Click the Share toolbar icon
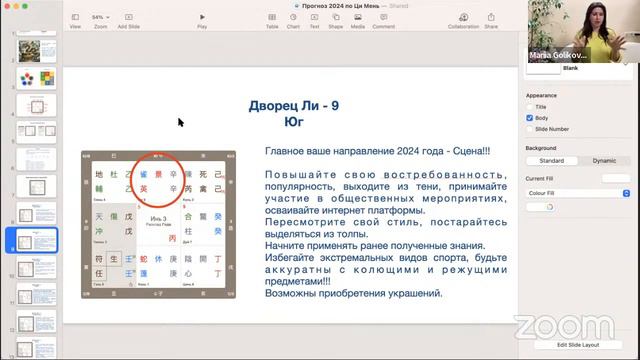Viewport: 640px width, 360px height. tap(491, 21)
